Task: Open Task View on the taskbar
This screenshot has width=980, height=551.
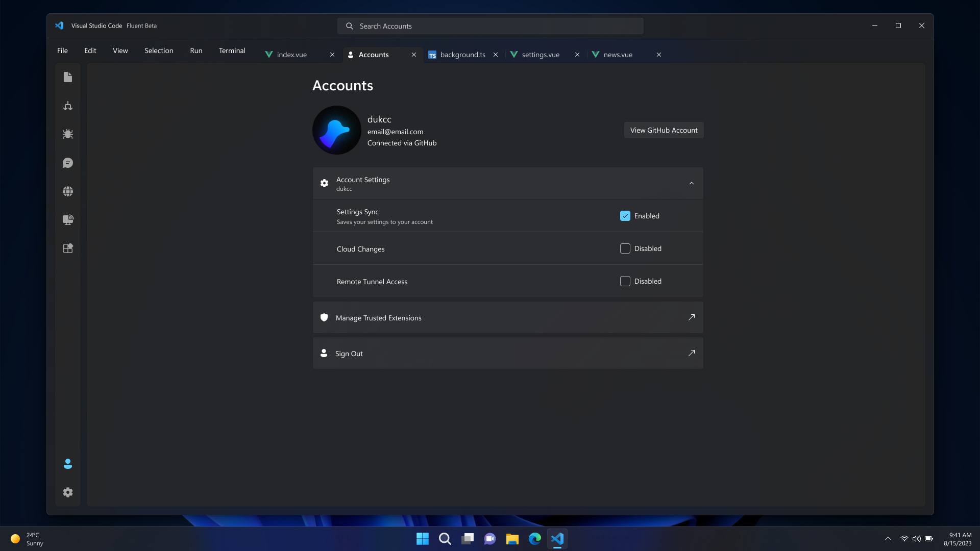Action: [468, 539]
